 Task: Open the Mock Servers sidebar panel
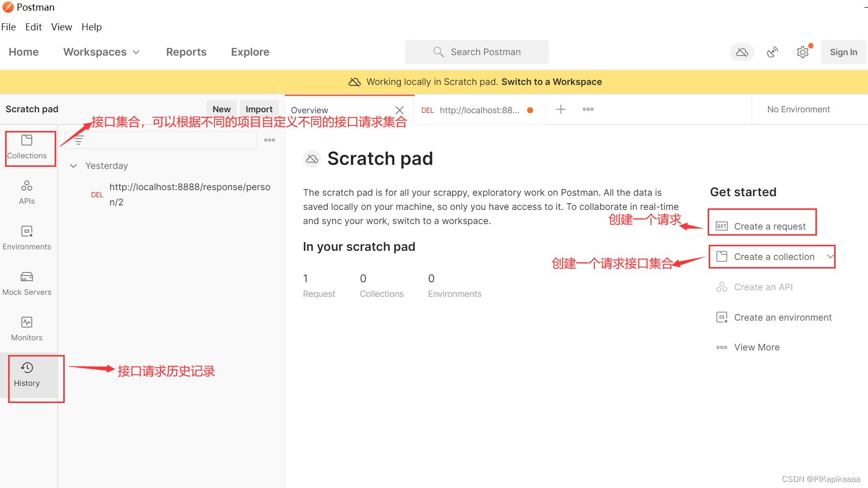click(x=27, y=284)
